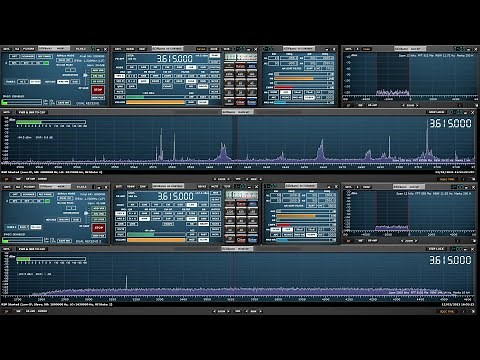Click VFO B in the top RX Control
The width and height of the screenshot is (480, 360).
[119, 81]
